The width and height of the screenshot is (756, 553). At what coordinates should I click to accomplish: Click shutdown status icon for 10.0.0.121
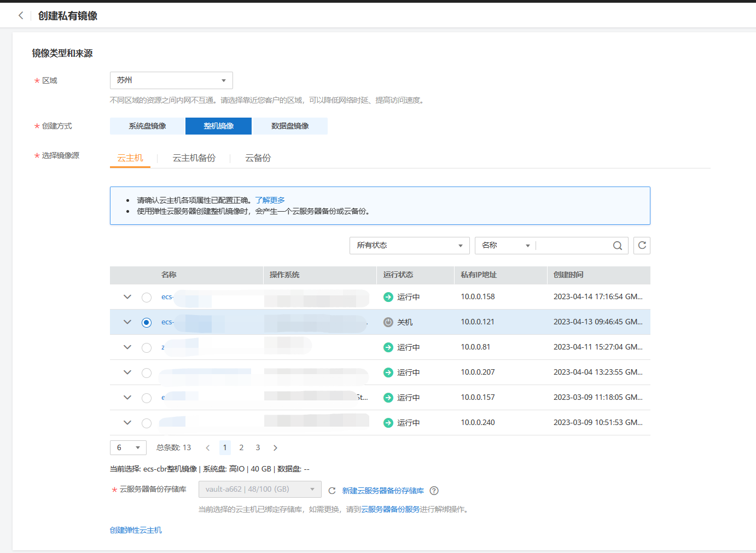point(388,322)
